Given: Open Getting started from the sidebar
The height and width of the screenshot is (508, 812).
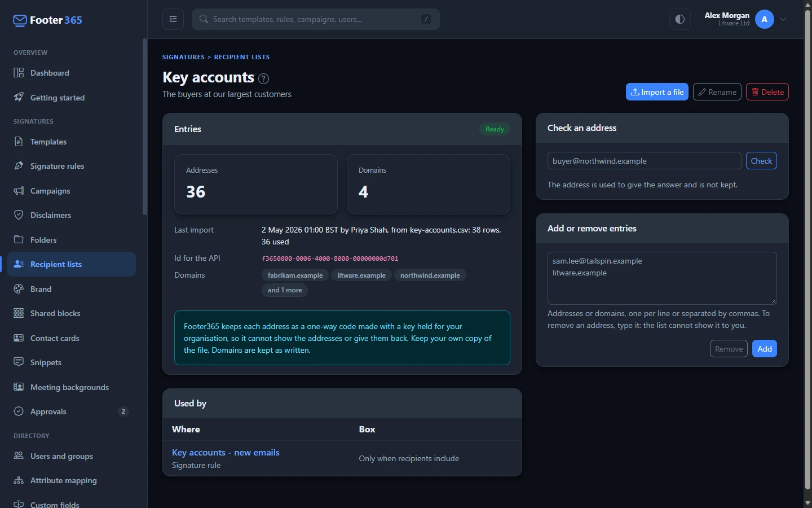Looking at the screenshot, I should coord(71,98).
